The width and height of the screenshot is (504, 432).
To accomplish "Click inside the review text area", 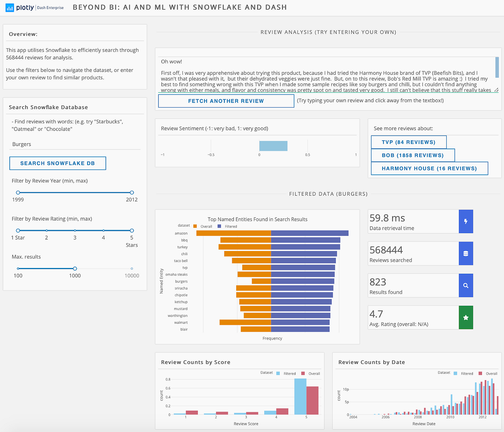I will coord(326,75).
